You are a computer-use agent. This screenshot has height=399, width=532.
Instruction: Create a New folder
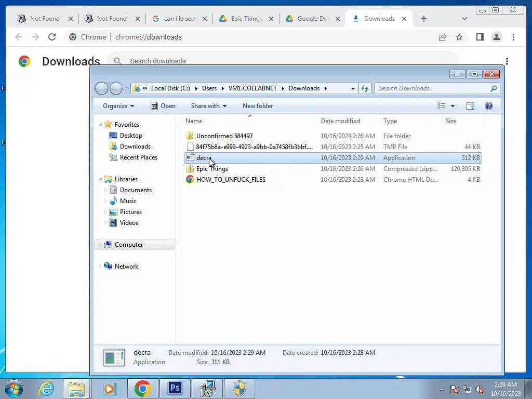[x=258, y=106]
